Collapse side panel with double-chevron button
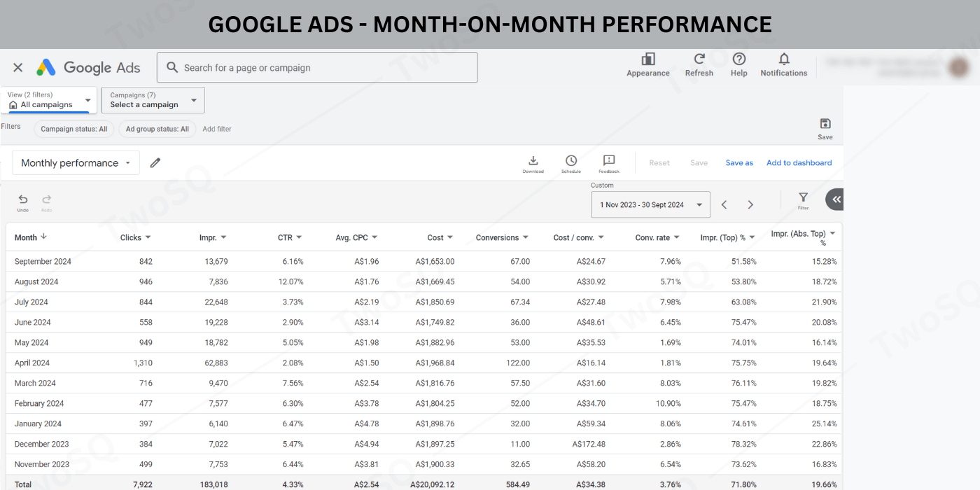 [836, 199]
